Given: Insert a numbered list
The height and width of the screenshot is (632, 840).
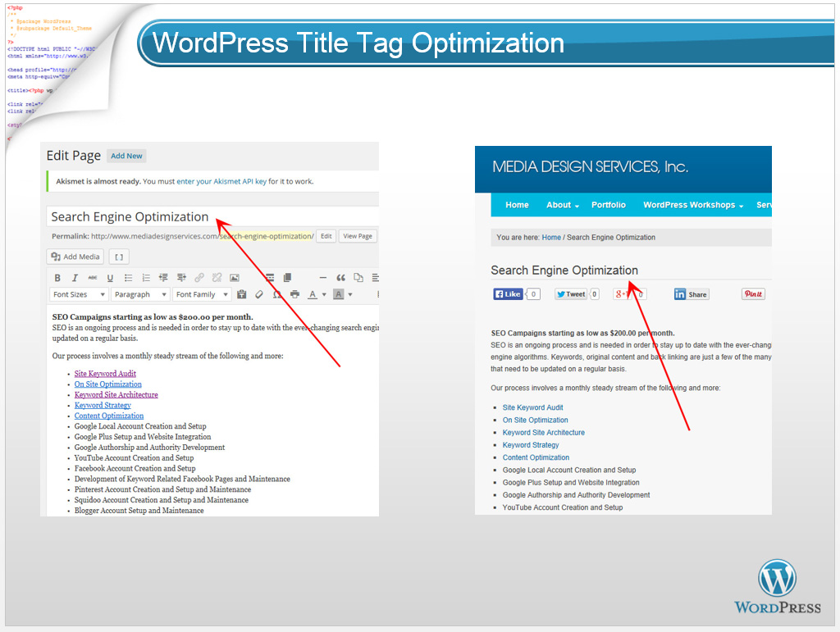Looking at the screenshot, I should point(146,278).
